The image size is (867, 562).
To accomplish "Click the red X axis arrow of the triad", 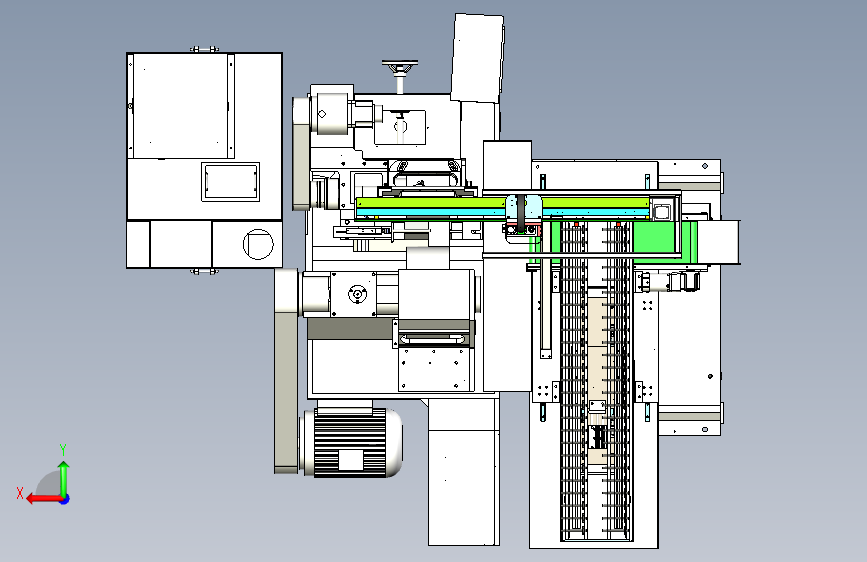I will click(43, 499).
